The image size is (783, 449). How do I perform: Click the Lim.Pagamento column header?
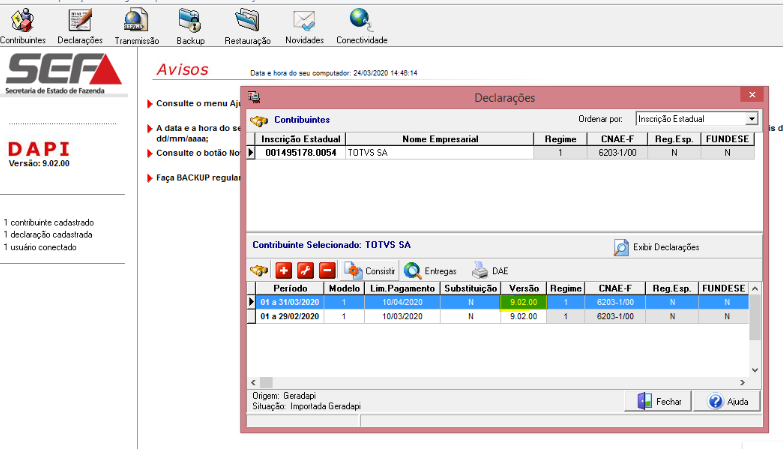(x=402, y=288)
